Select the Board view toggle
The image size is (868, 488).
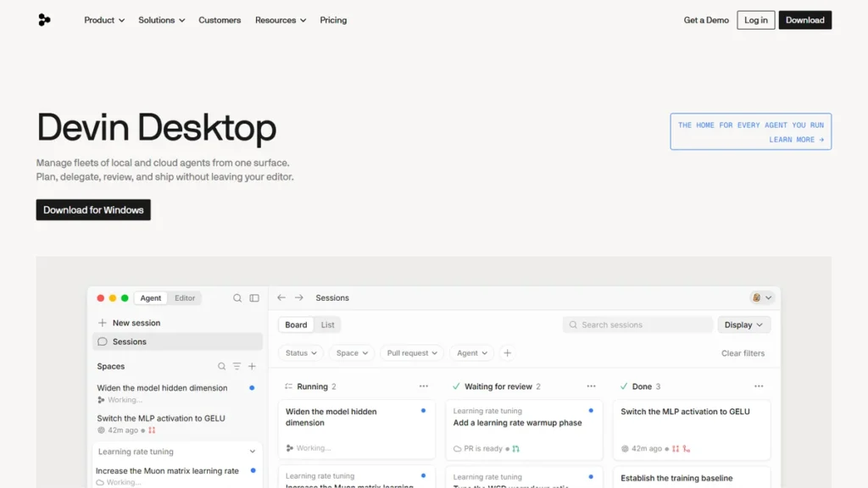tap(296, 324)
